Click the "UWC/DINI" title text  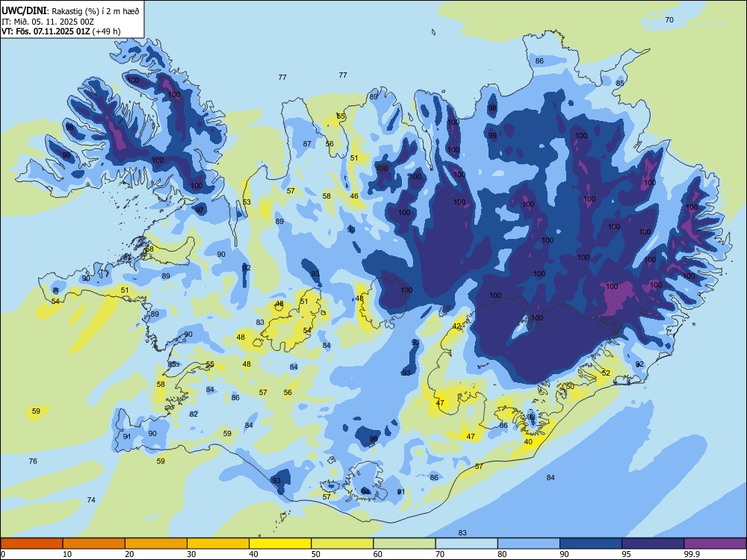25,10
